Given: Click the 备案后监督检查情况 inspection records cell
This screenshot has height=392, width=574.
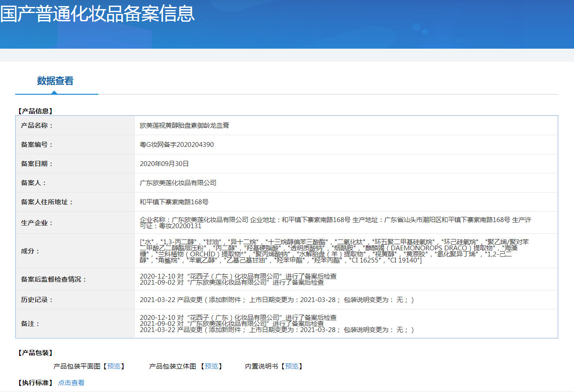Looking at the screenshot, I should (238, 279).
